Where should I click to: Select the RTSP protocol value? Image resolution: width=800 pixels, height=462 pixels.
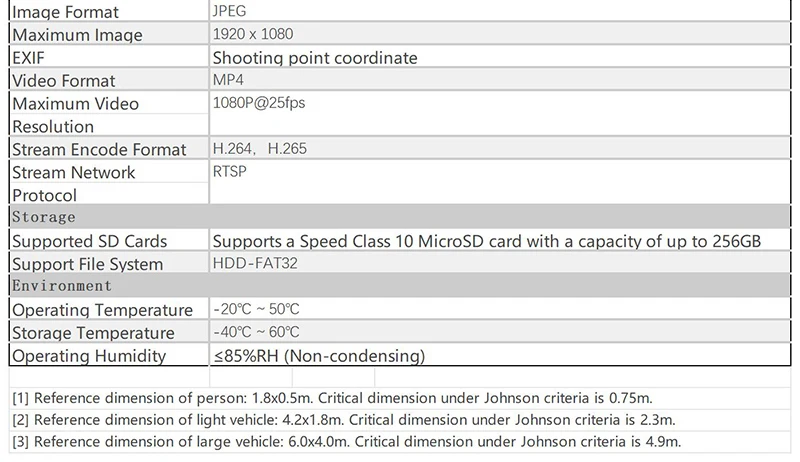[230, 171]
